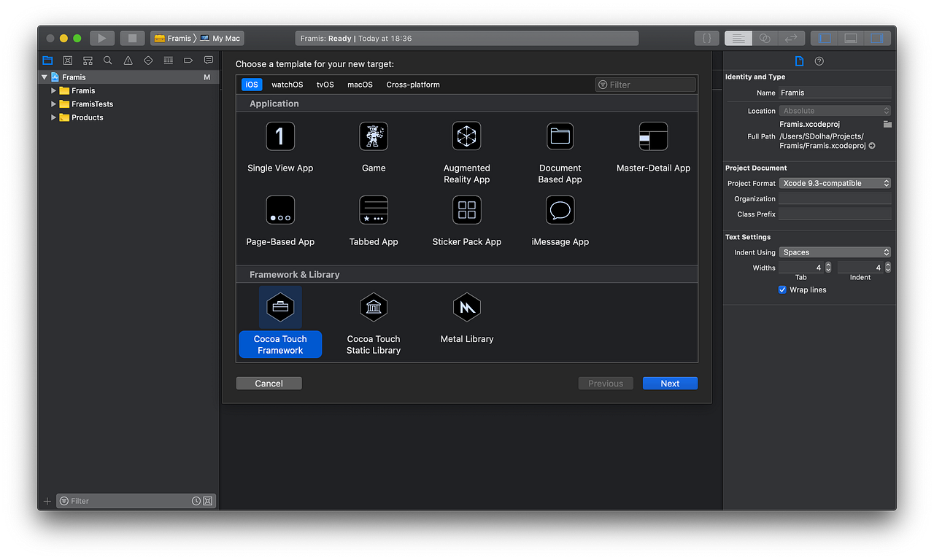Switch to the watchOS platform tab
The width and height of the screenshot is (934, 560).
(x=287, y=84)
